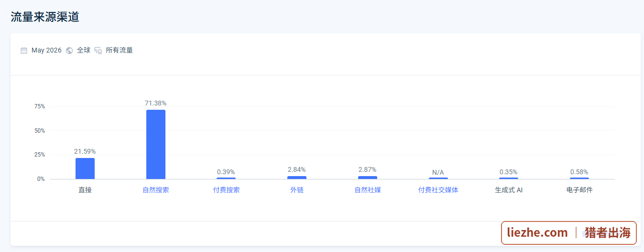Open the 付费社交媒体 channel link
Screen dimensions: 644x252
(x=438, y=190)
